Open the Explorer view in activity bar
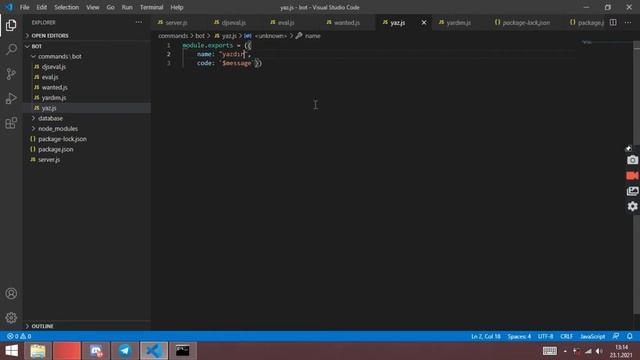Viewport: 640px width, 360px height. pos(11,25)
